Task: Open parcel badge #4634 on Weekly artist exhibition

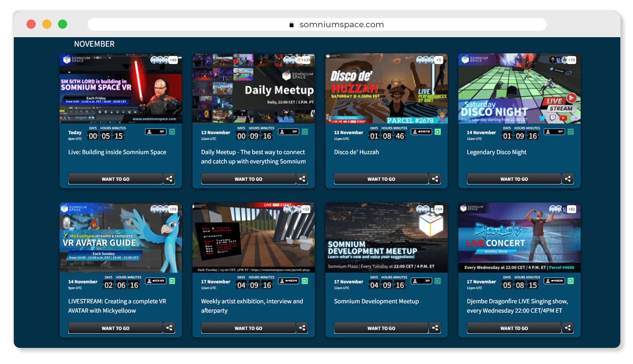Action: tap(288, 281)
